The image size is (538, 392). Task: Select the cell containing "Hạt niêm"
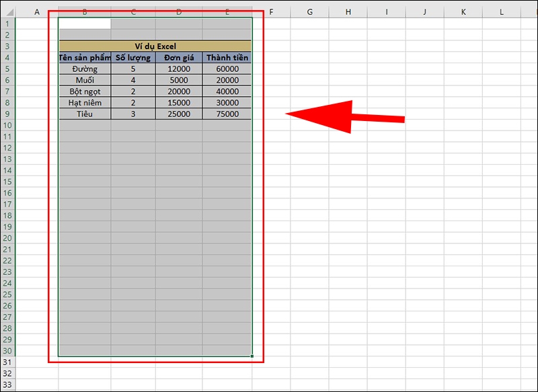coord(83,102)
